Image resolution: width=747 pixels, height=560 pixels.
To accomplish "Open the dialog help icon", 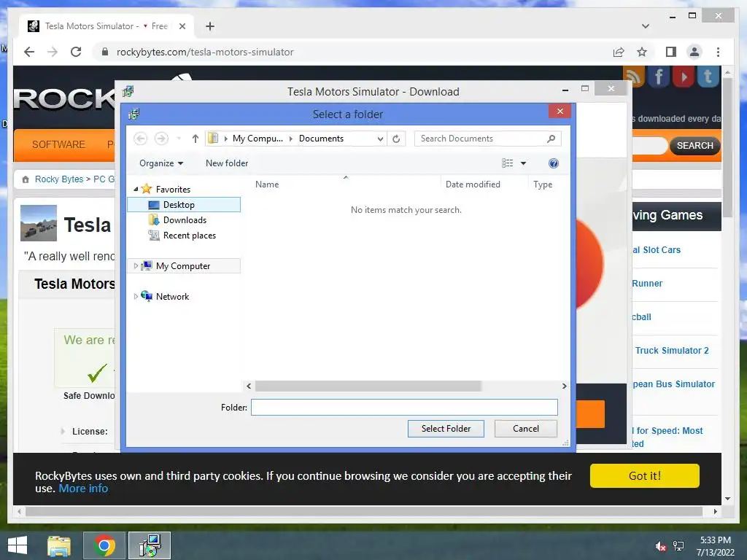I will click(553, 163).
